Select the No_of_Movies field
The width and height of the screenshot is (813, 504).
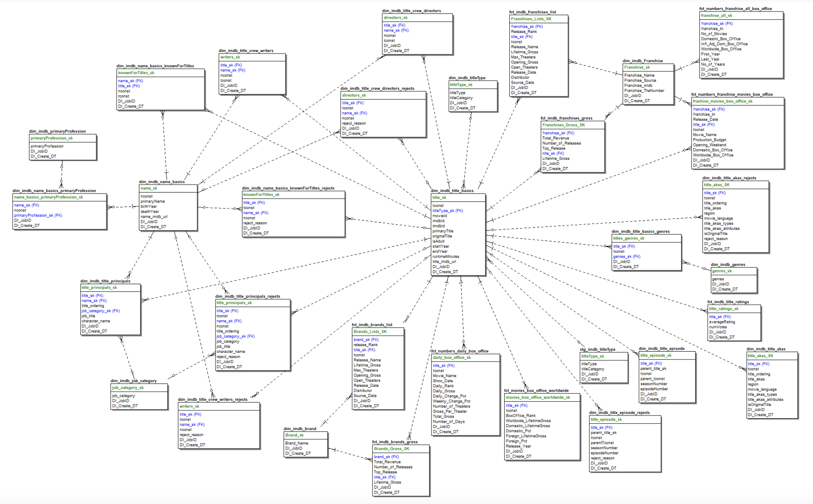714,34
